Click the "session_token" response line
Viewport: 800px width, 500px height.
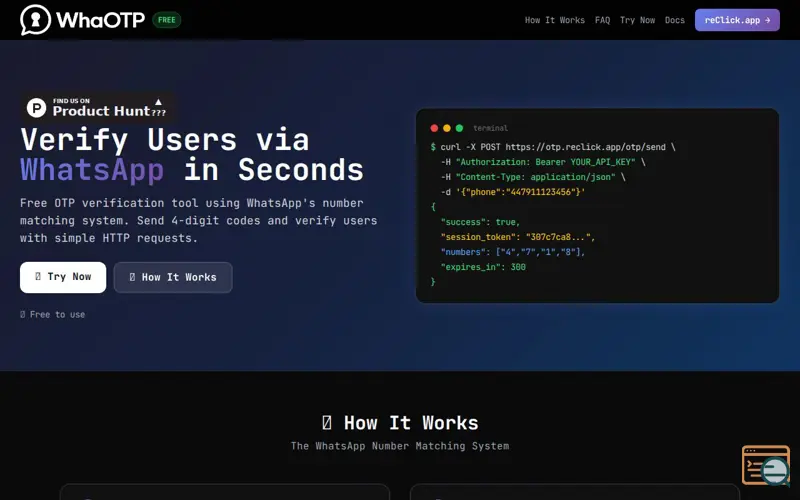pos(518,237)
